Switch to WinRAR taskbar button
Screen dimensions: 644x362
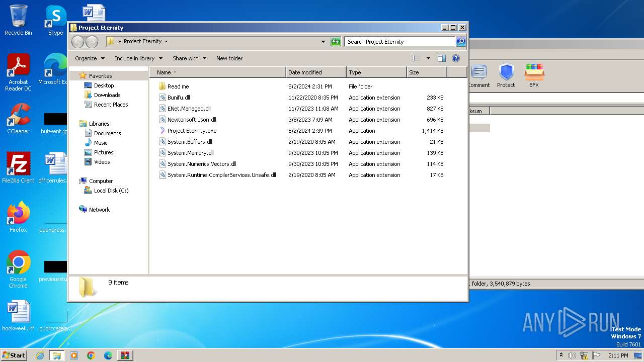pyautogui.click(x=125, y=355)
